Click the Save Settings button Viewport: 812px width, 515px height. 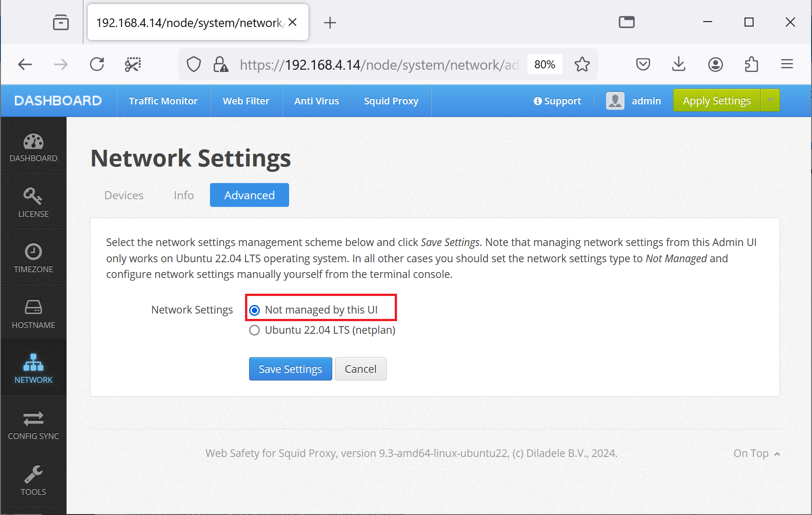click(290, 369)
